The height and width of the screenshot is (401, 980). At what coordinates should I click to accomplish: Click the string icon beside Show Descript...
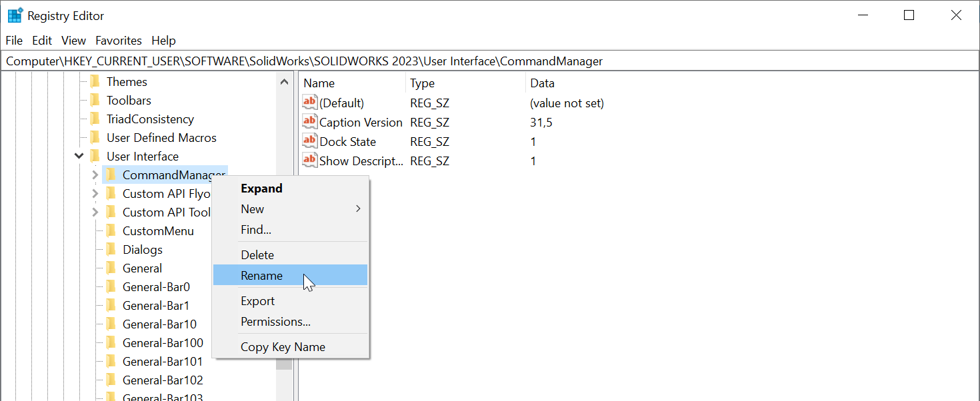point(310,161)
